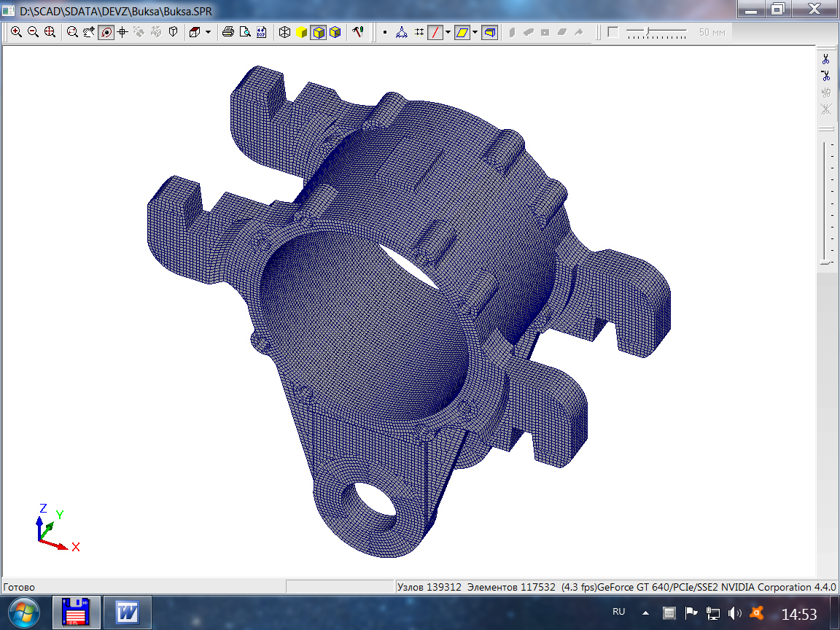Screen dimensions: 840x630
Task: Tick the checkbox left of the 50 мм slider
Action: click(613, 32)
